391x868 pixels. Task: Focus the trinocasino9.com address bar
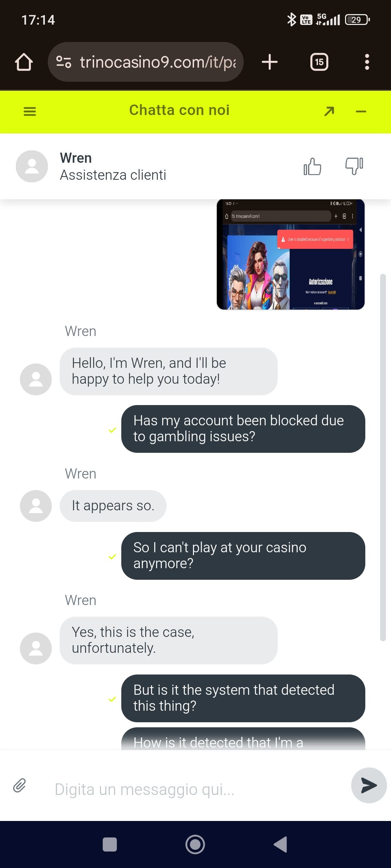[146, 62]
